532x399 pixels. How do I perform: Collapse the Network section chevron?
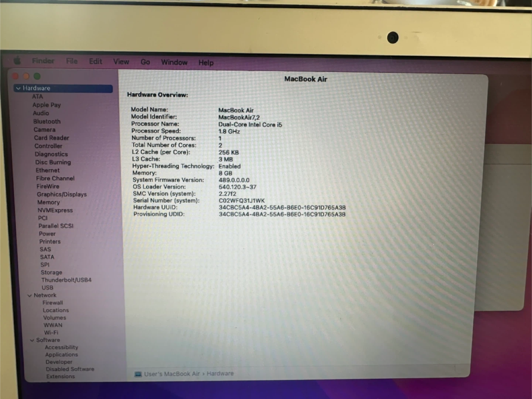coord(30,295)
